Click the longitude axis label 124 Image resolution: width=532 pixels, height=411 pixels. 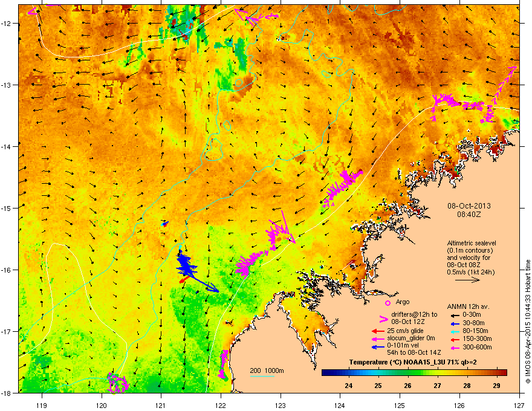coord(340,405)
